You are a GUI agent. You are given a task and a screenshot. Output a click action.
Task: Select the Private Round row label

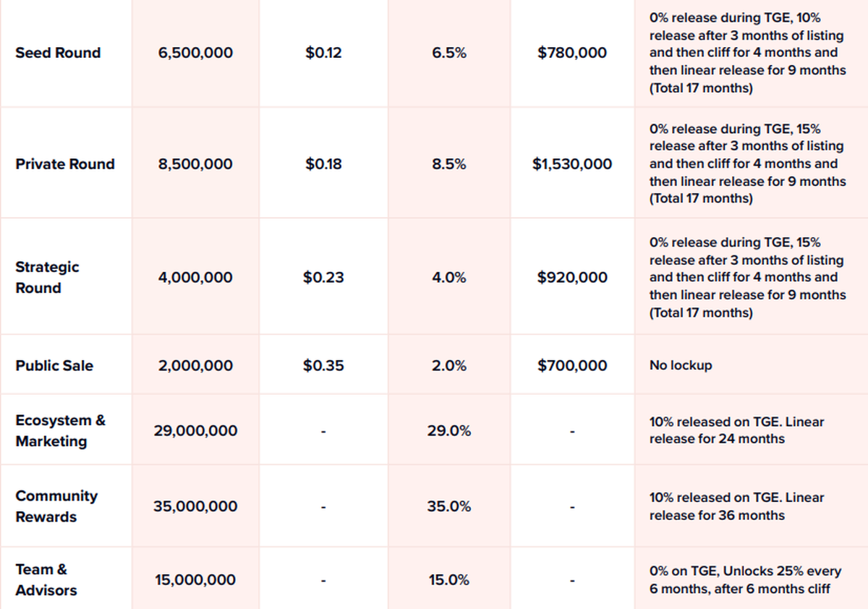[65, 164]
